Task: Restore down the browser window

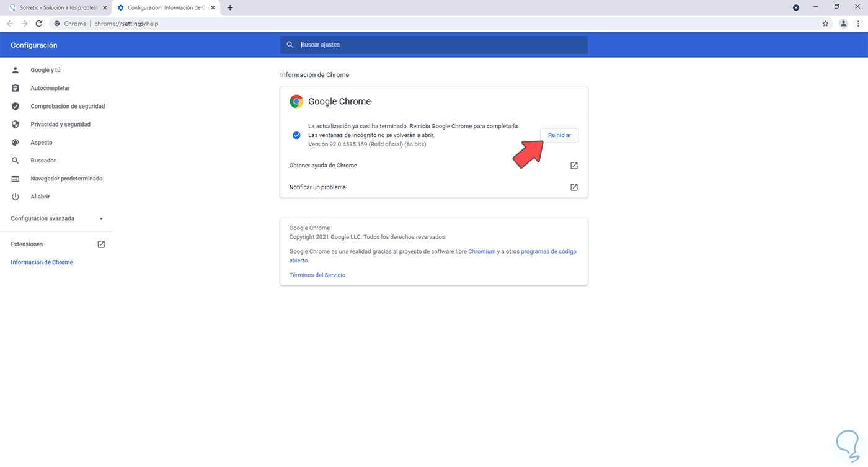Action: click(836, 7)
